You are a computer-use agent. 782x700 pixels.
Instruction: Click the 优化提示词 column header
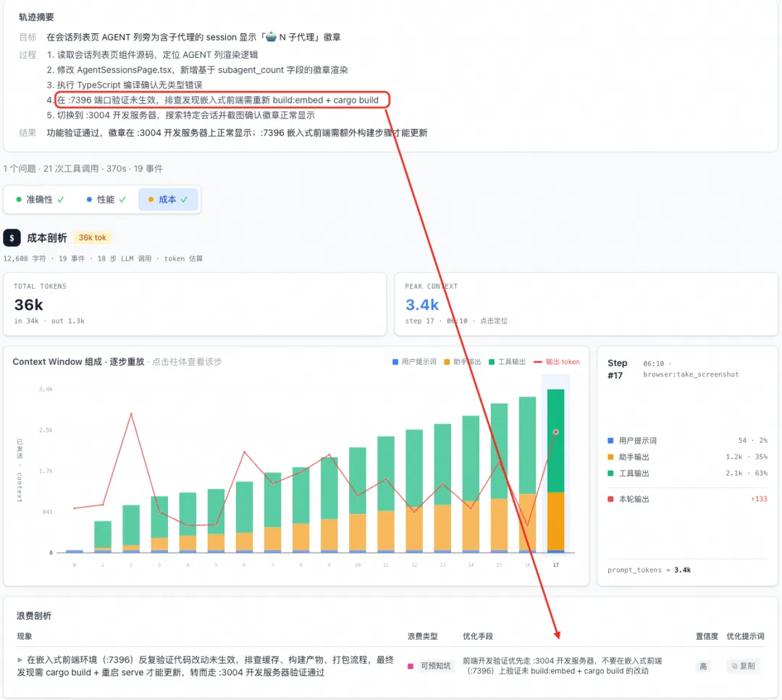(745, 636)
